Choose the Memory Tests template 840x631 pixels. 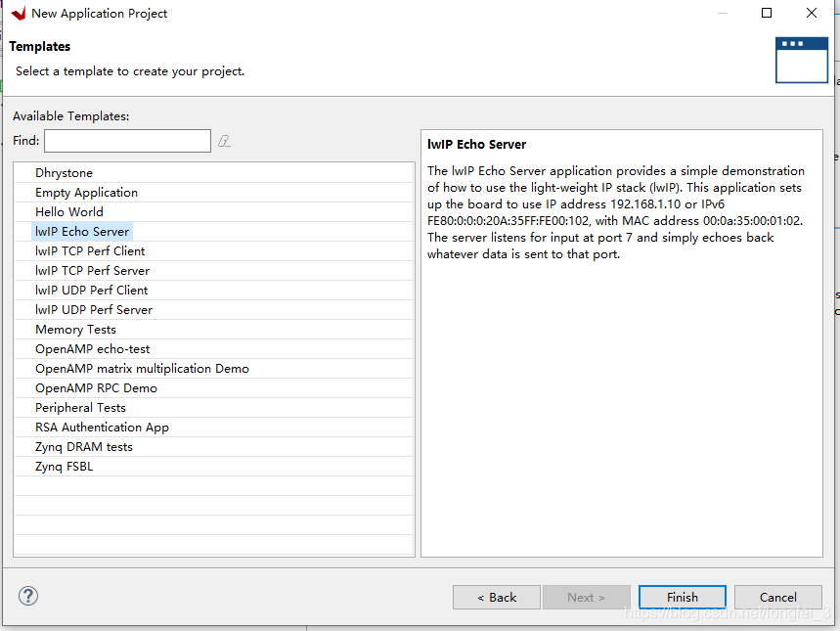coord(214,329)
